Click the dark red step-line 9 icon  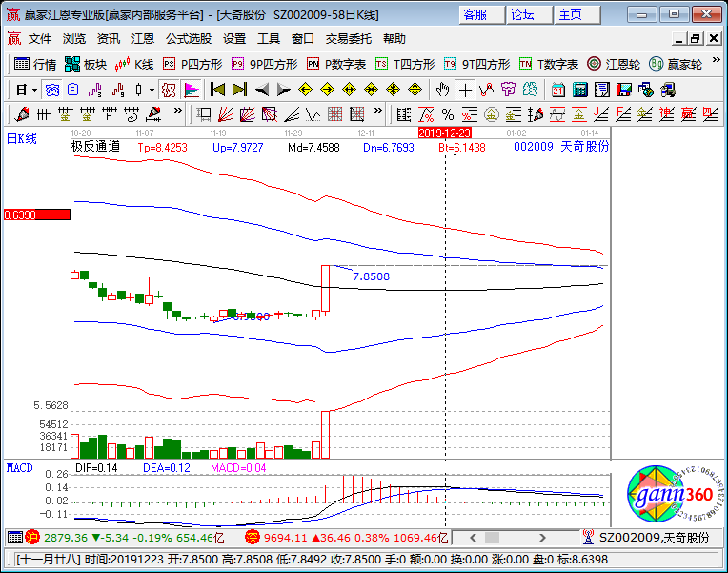117,90
